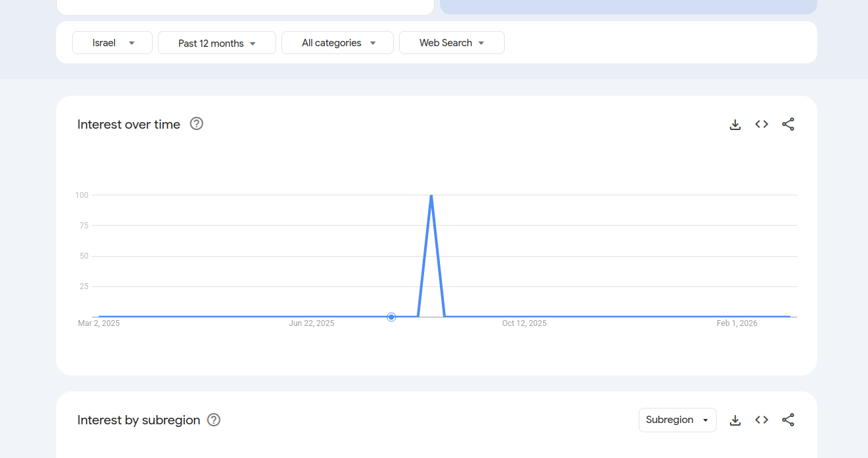Viewport: 868px width, 458px height.
Task: Open the Subregion resolution dropdown
Action: [x=678, y=420]
